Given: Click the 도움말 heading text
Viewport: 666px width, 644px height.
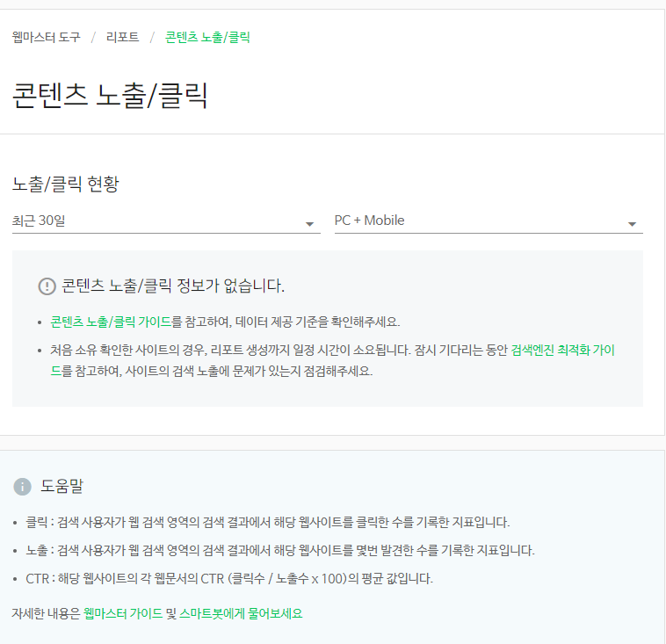Looking at the screenshot, I should 62,487.
